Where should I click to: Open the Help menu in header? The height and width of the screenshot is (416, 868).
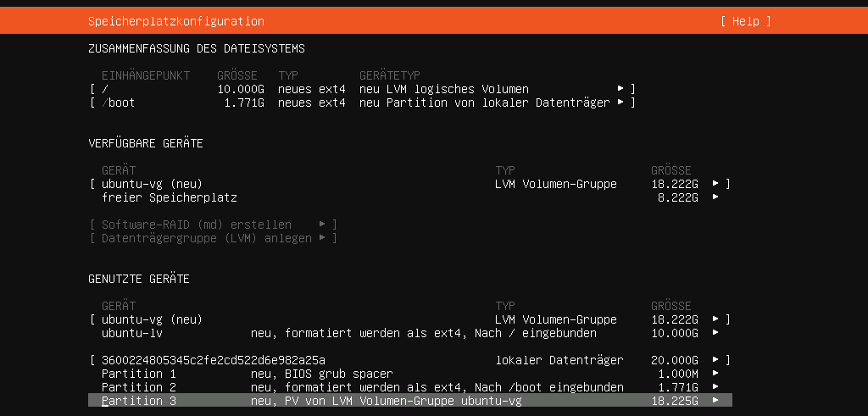[x=745, y=21]
